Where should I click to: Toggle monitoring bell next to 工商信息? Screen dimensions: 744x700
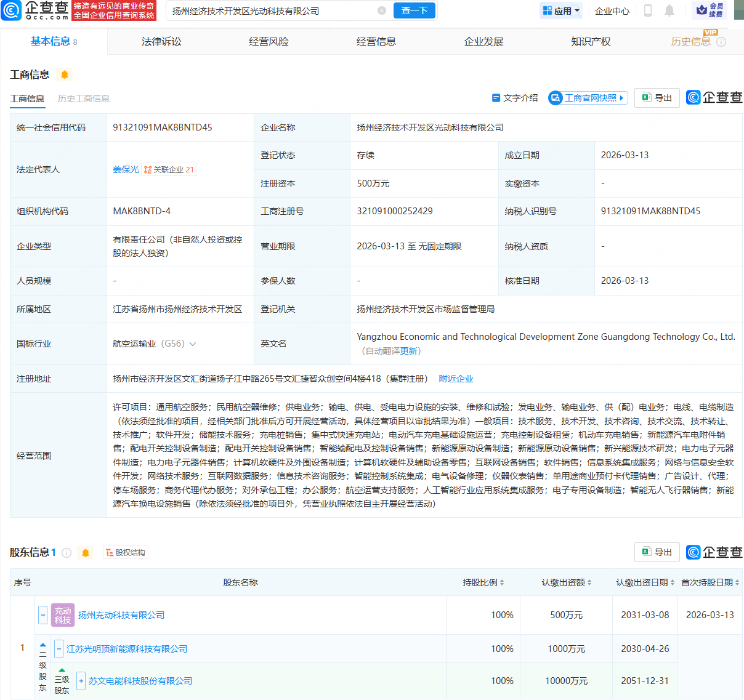click(65, 74)
